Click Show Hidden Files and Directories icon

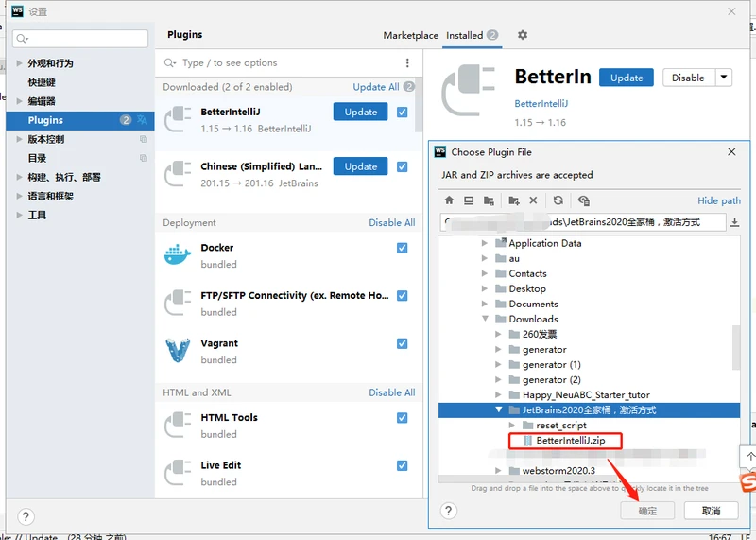pos(583,200)
